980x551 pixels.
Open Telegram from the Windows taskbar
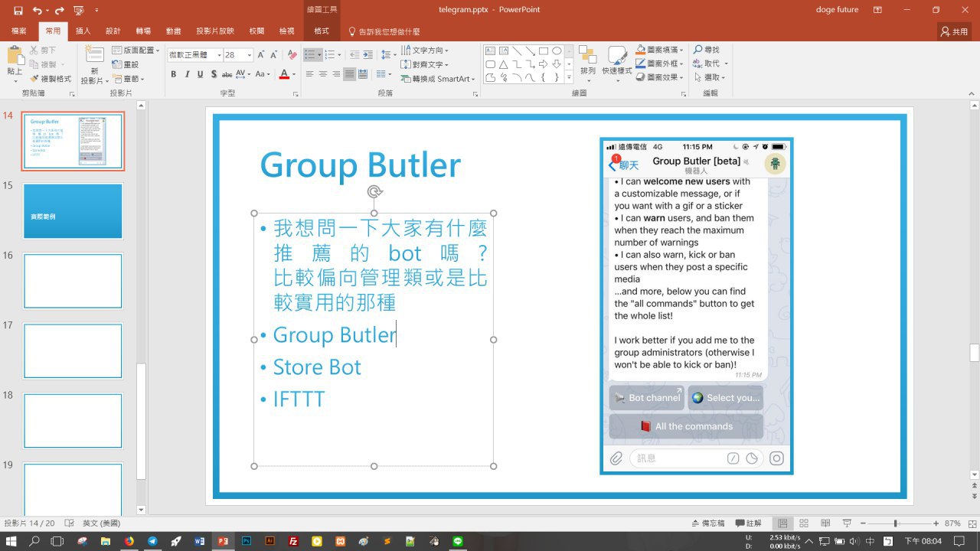click(152, 541)
